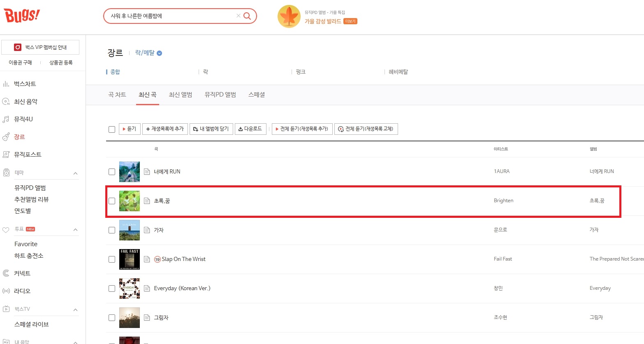Open 뮤직4U in the sidebar
The width and height of the screenshot is (644, 344).
click(23, 119)
